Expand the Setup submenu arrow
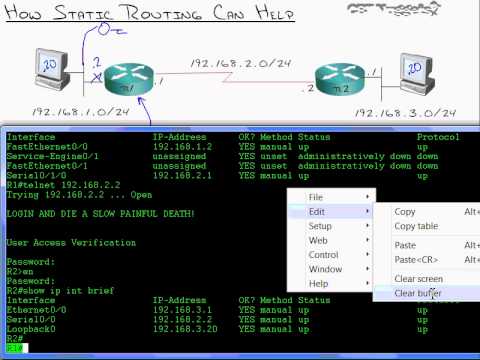Screen dimensions: 480x360 coord(367,226)
